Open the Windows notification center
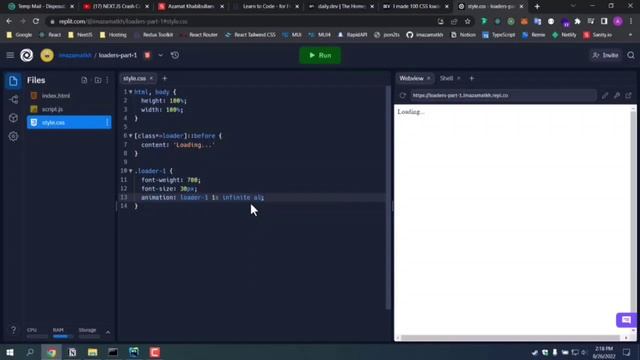Viewport: 640px width, 360px height. pos(627,352)
